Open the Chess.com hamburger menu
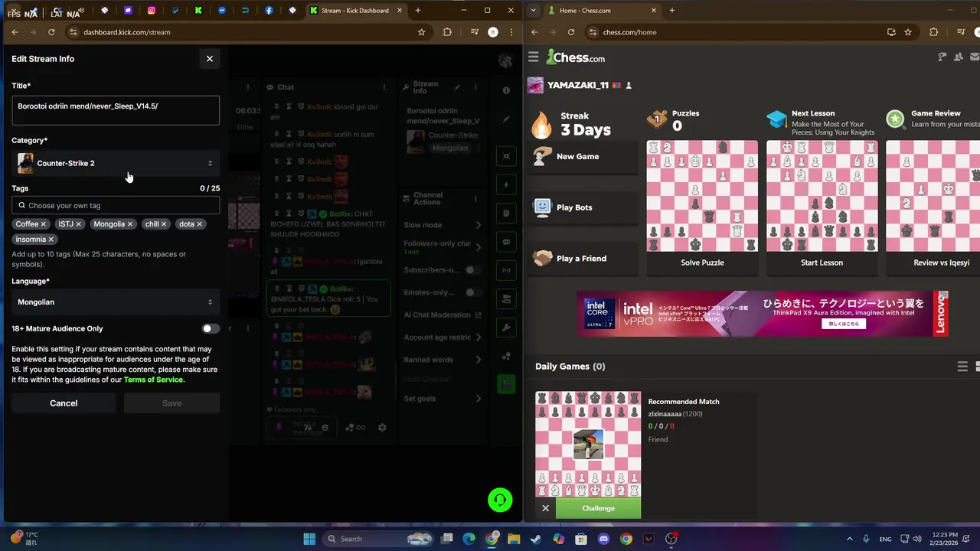Viewport: 980px width, 551px height. (534, 57)
